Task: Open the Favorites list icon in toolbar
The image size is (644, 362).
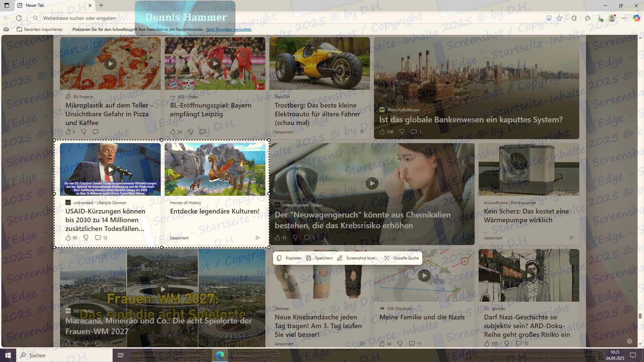Action: (587, 18)
